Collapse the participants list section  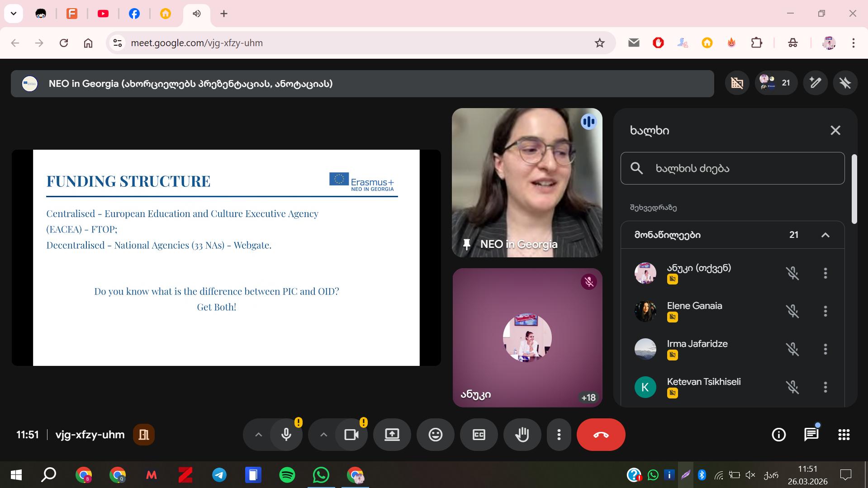point(825,235)
